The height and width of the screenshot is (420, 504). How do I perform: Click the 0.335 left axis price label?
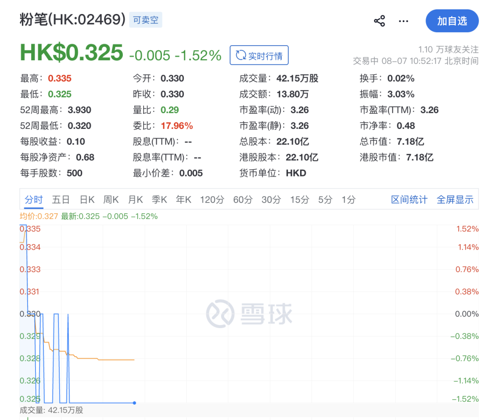click(x=30, y=229)
